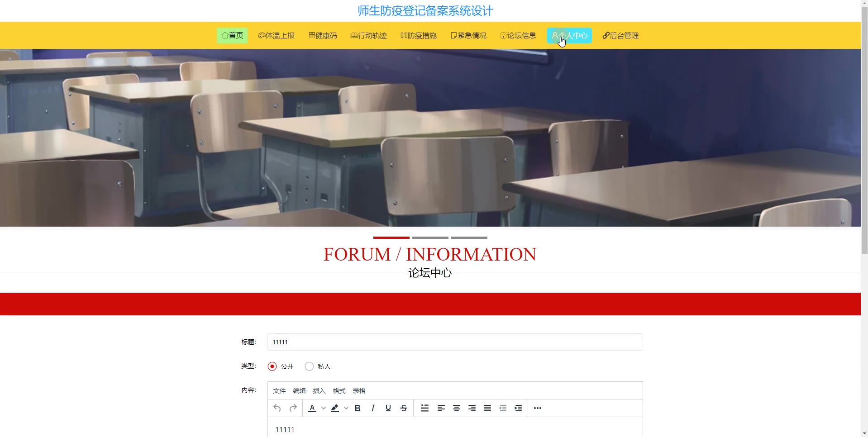Show more toolbar options (three dots)
Image resolution: width=868 pixels, height=437 pixels.
(538, 408)
